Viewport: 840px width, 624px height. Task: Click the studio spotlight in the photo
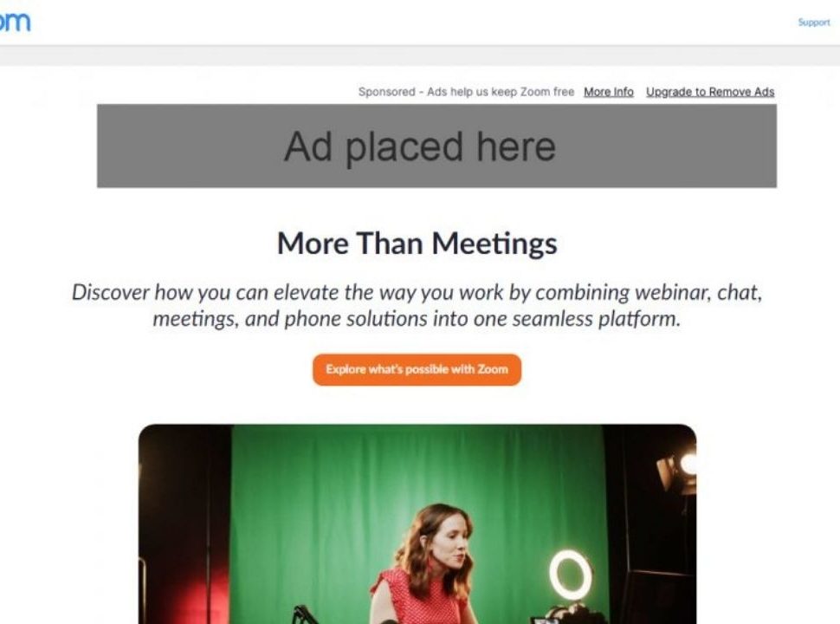677,469
